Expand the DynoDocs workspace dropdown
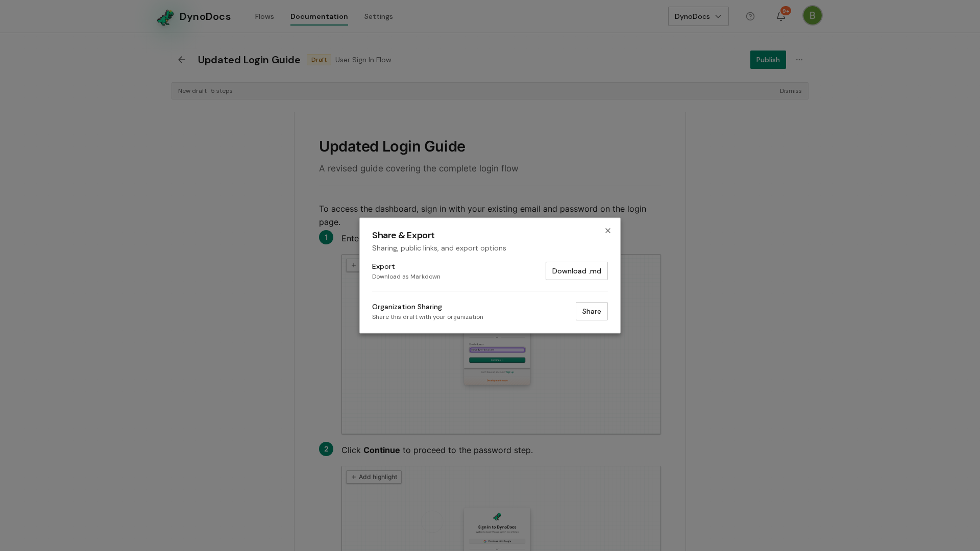Image resolution: width=980 pixels, height=551 pixels. tap(698, 16)
